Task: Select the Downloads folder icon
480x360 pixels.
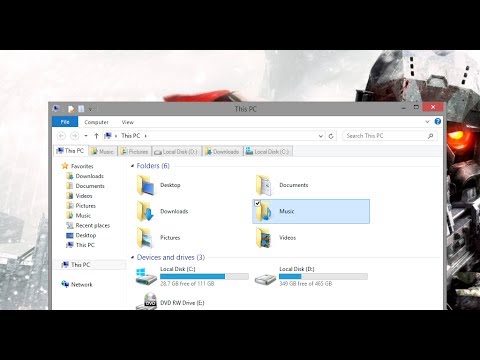Action: (145, 211)
